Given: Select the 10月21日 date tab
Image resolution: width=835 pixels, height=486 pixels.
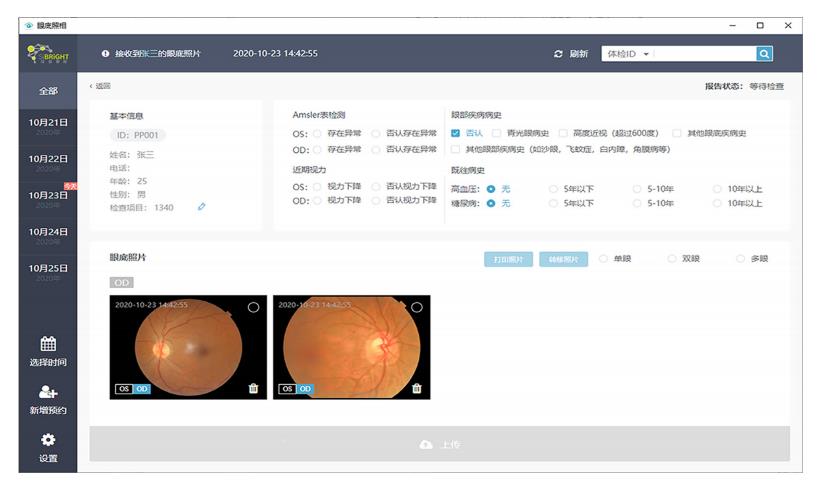Looking at the screenshot, I should coord(47,126).
